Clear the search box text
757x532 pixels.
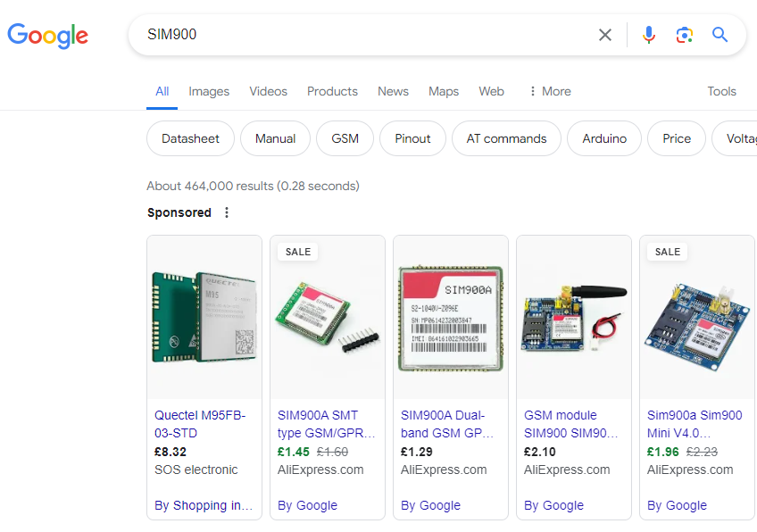[605, 35]
